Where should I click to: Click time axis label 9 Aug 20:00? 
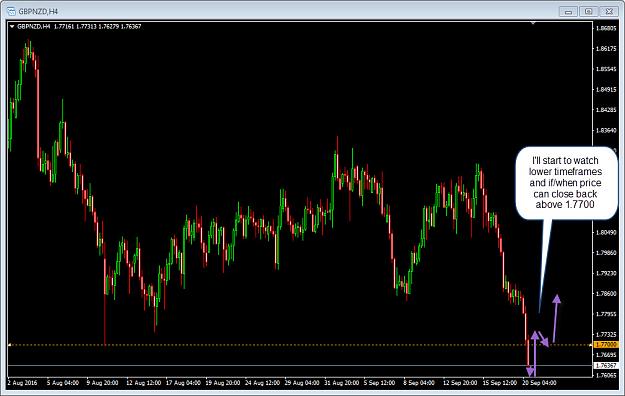(x=102, y=383)
